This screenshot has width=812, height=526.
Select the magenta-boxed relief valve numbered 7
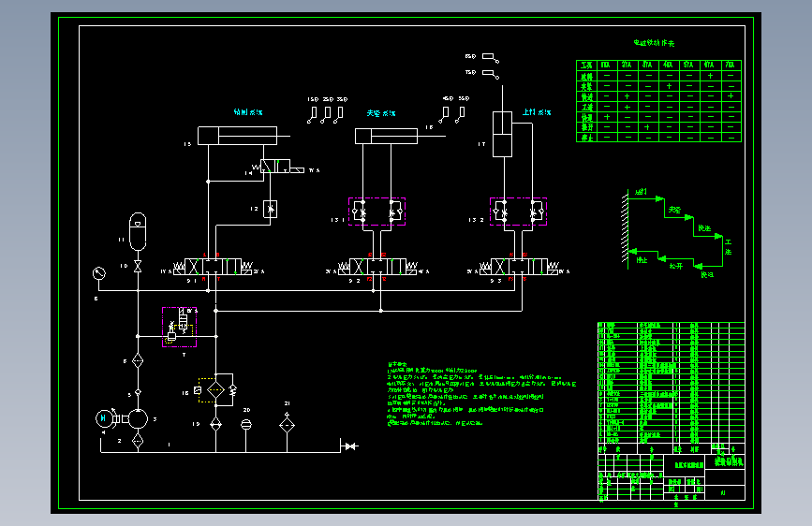click(179, 327)
